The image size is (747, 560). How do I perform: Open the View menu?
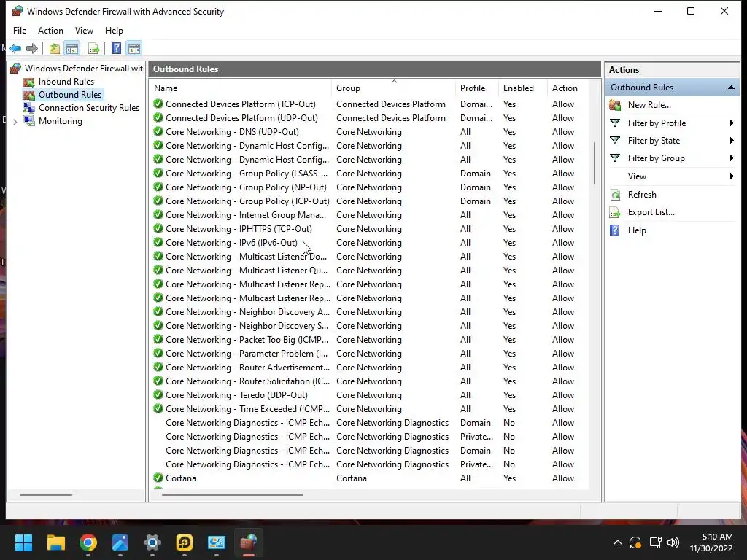pos(84,31)
